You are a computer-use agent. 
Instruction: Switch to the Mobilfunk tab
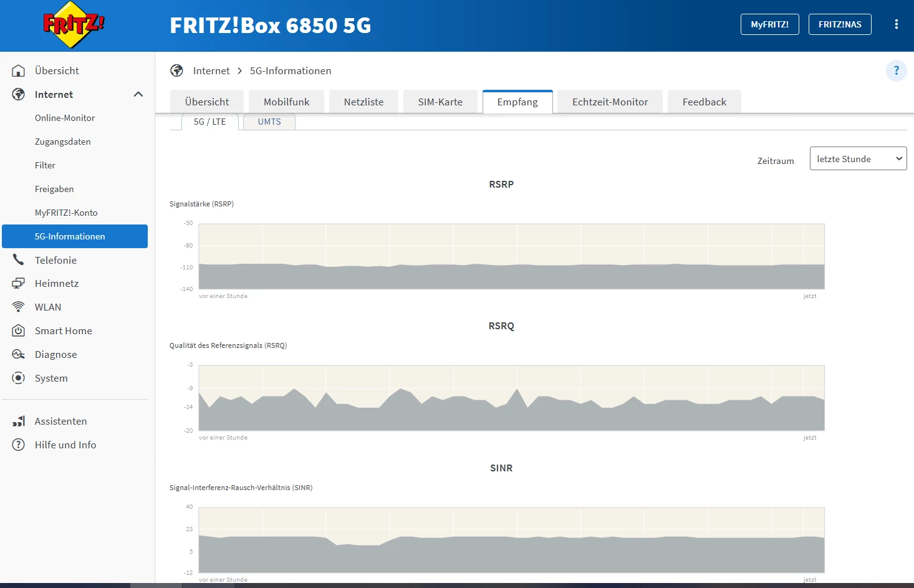tap(287, 102)
